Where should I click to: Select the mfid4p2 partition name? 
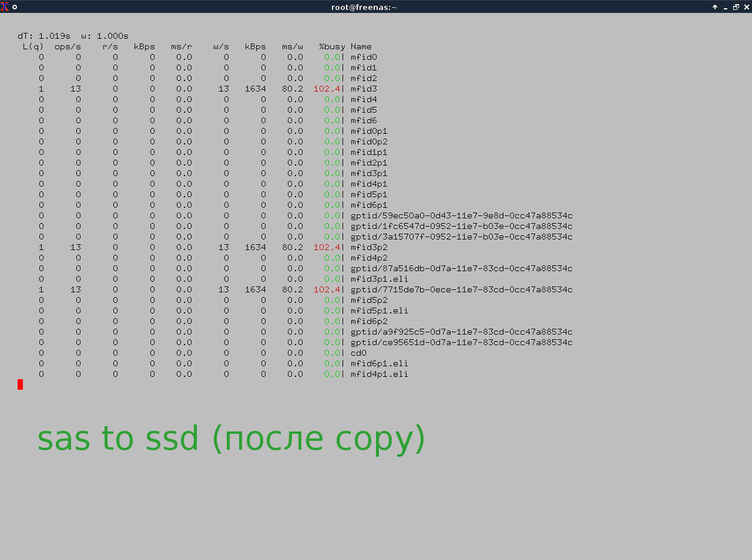[x=369, y=258]
